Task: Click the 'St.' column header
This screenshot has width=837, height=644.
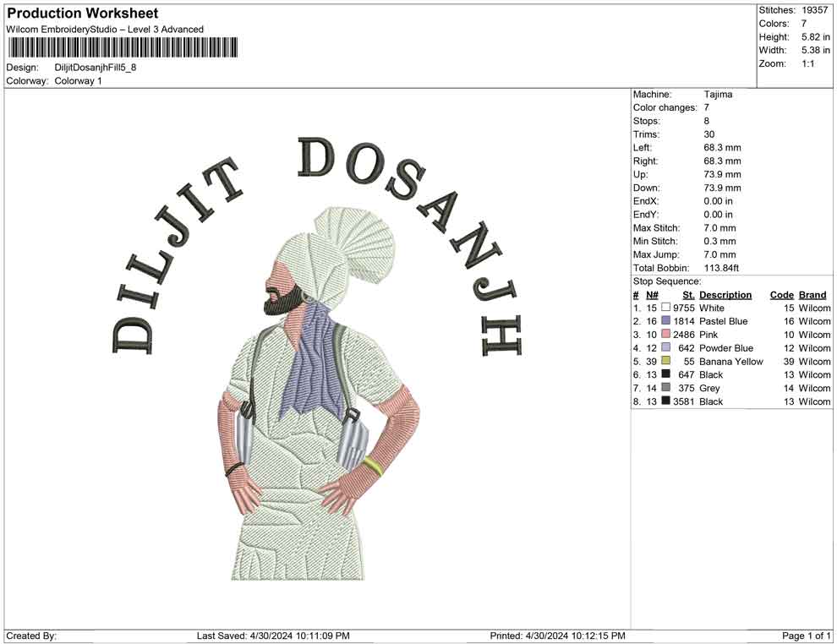Action: [x=688, y=295]
